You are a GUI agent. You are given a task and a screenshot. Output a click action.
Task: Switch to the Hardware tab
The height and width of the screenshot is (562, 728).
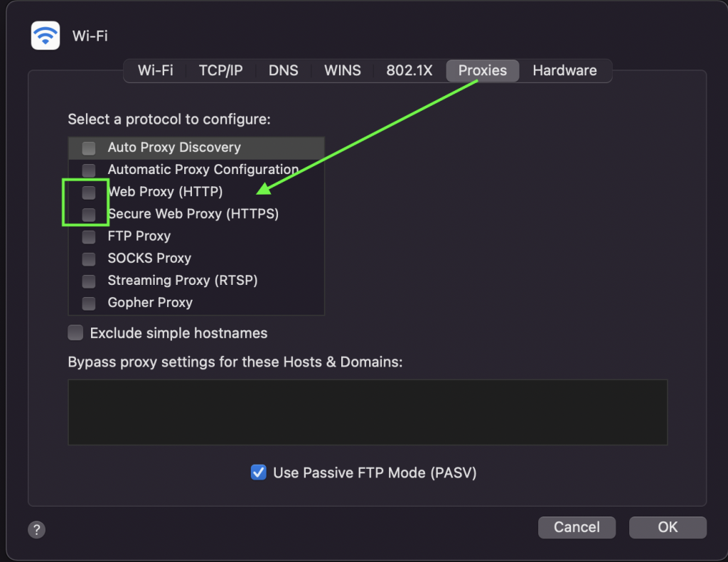click(564, 70)
